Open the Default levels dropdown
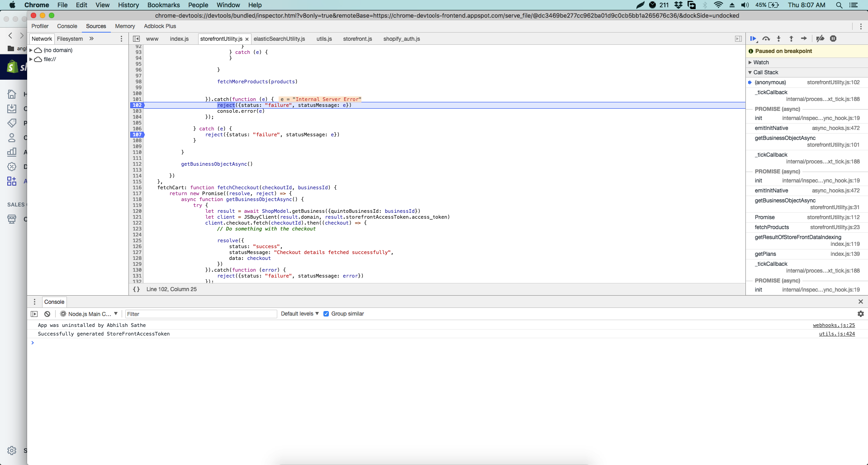This screenshot has height=465, width=868. (x=299, y=313)
